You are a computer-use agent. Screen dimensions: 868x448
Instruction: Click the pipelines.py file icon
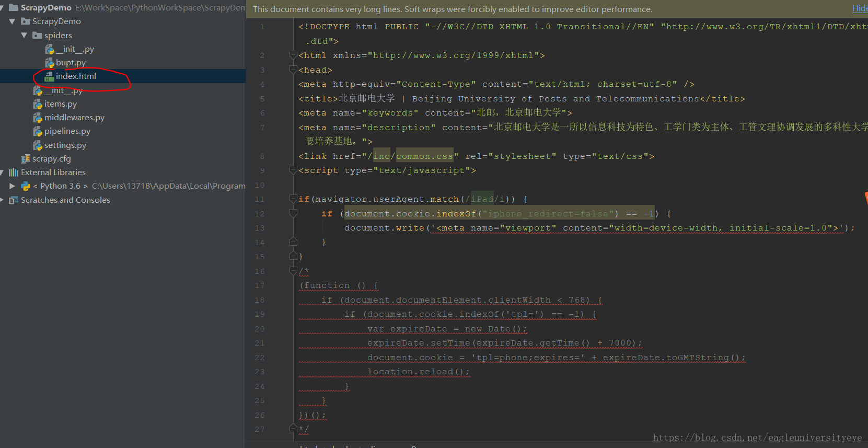(x=38, y=131)
